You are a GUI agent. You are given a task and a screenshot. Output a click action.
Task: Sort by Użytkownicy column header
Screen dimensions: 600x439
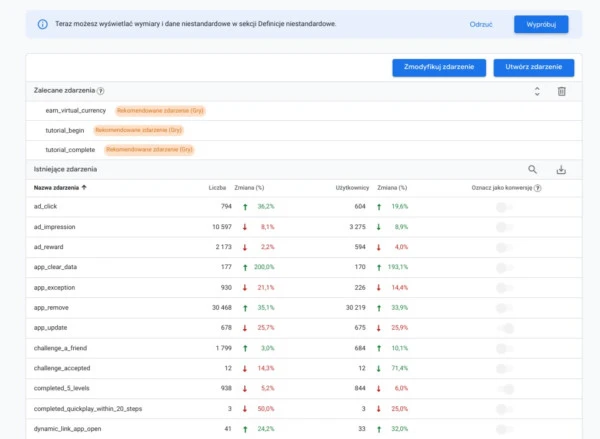click(352, 188)
